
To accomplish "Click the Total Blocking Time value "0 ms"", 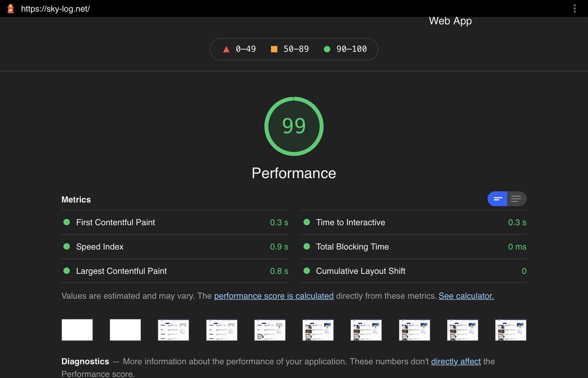I will (517, 247).
